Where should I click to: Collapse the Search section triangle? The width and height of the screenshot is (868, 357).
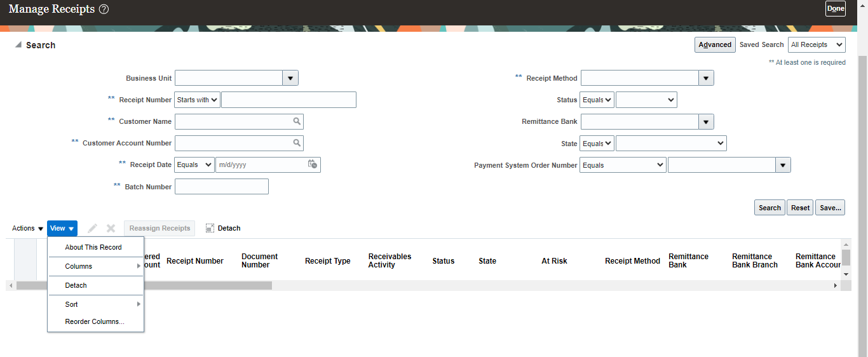[18, 45]
